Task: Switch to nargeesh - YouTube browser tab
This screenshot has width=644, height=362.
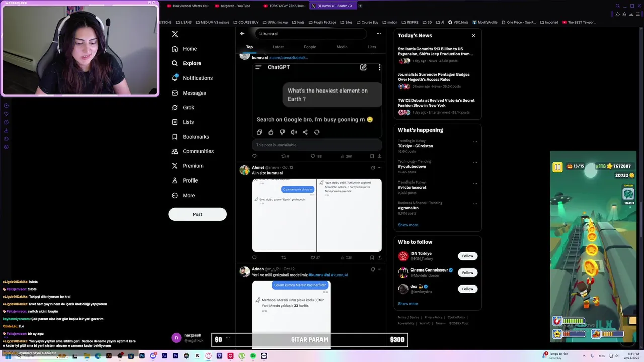Action: coord(235,6)
